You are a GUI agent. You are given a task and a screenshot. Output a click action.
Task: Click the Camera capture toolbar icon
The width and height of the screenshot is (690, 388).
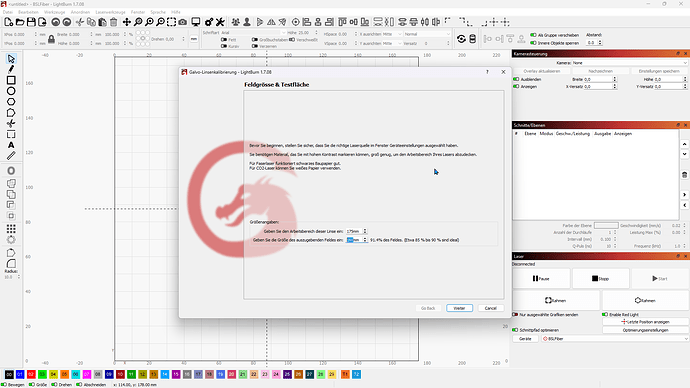[183, 22]
